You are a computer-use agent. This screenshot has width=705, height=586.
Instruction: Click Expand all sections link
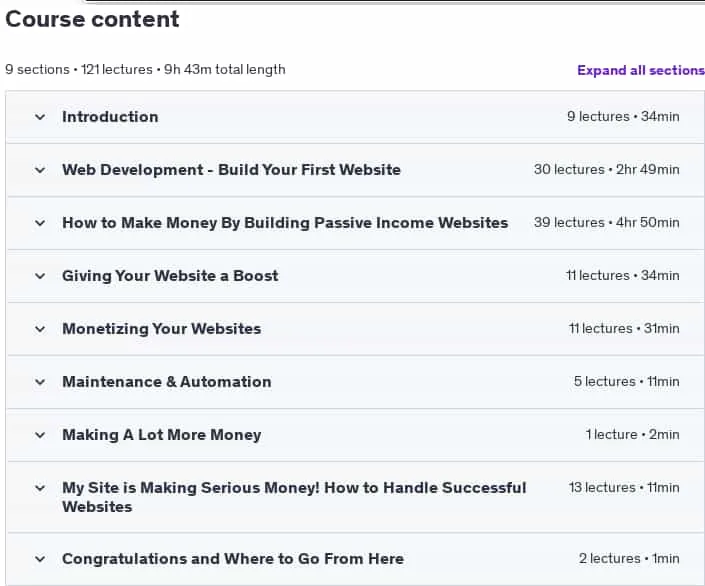[641, 70]
